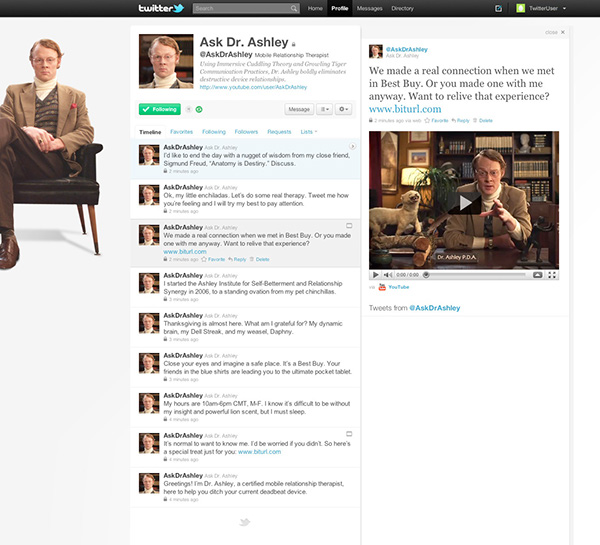The width and height of the screenshot is (600, 545).
Task: Switch to the Followers tab
Action: 246,132
